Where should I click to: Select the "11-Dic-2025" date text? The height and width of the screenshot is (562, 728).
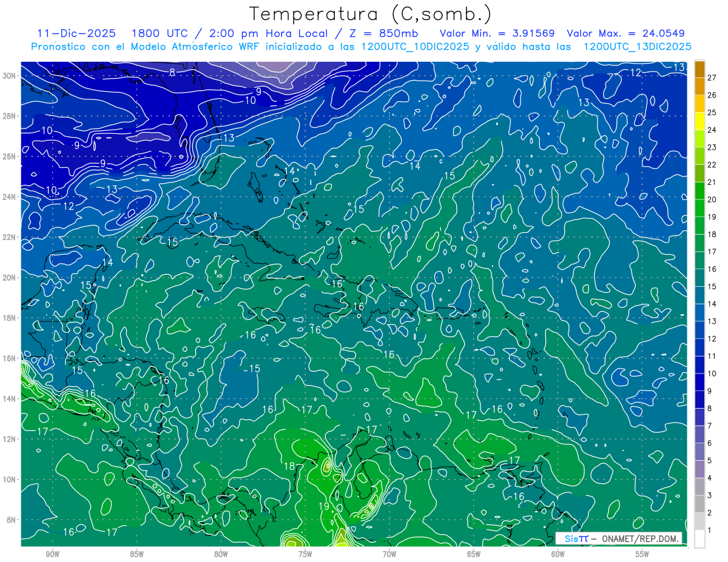tap(76, 33)
